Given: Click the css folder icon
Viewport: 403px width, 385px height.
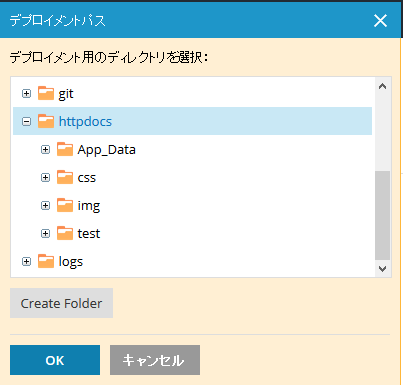Looking at the screenshot, I should click(x=65, y=177).
